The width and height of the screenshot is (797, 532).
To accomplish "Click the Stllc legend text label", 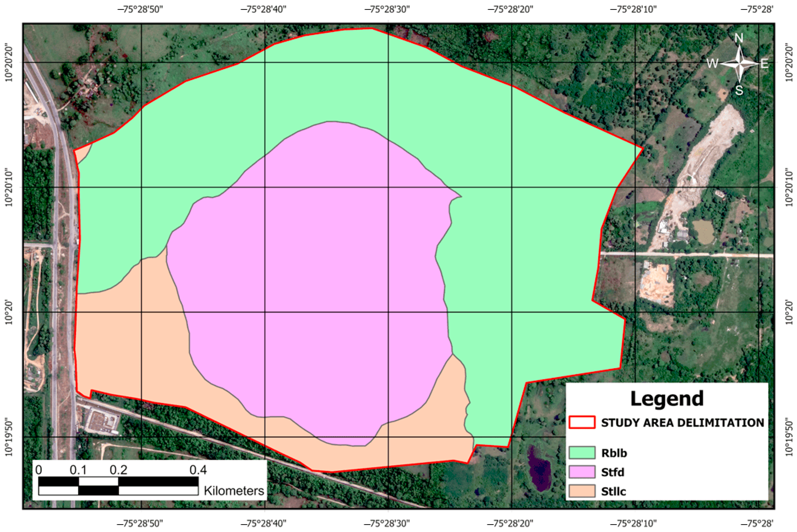I will [x=614, y=492].
